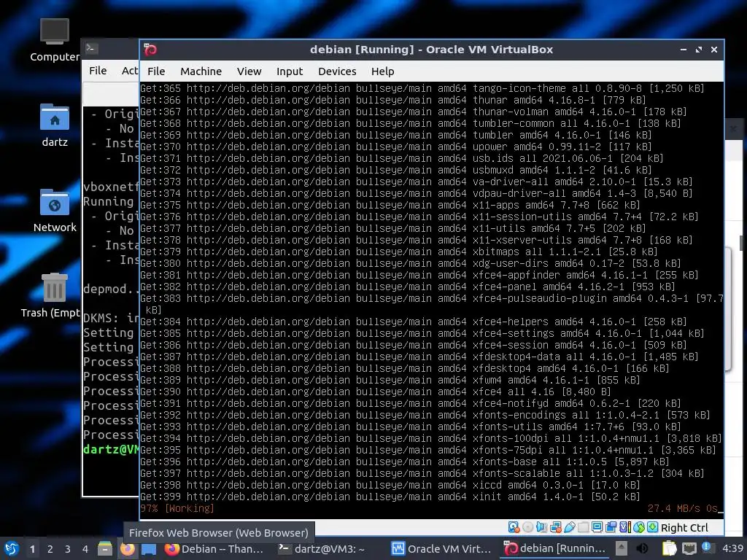The image size is (747, 560).
Task: Open the View menu
Action: coord(249,71)
